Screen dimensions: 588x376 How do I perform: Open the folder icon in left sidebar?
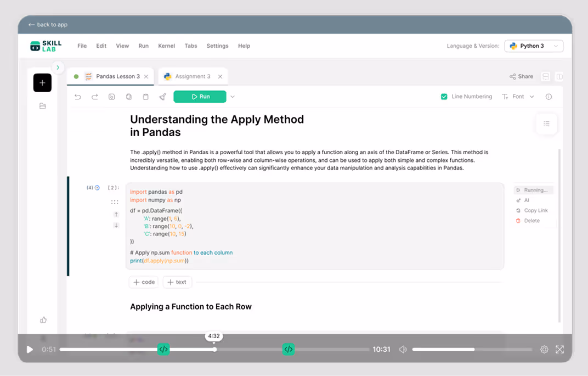(x=43, y=106)
